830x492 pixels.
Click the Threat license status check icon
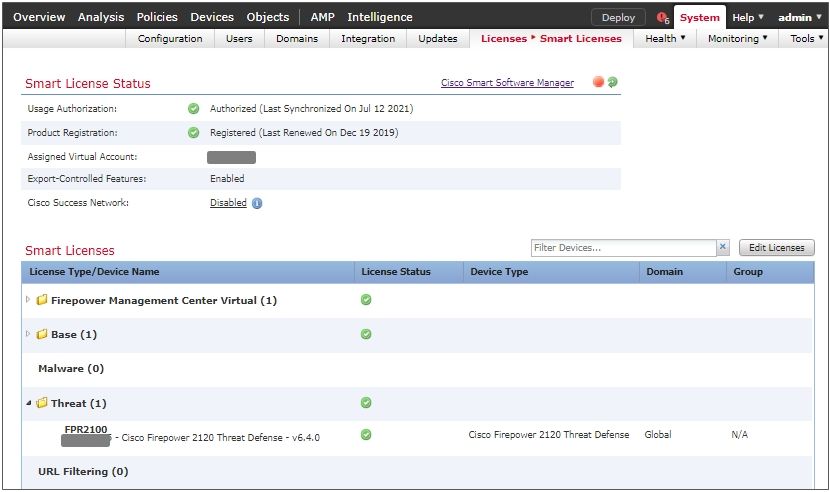(366, 402)
